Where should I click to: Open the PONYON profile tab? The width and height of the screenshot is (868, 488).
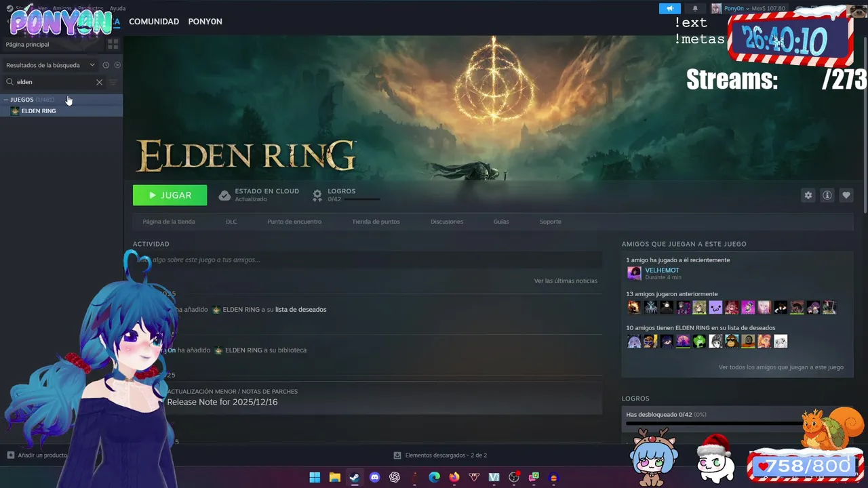pyautogui.click(x=205, y=22)
